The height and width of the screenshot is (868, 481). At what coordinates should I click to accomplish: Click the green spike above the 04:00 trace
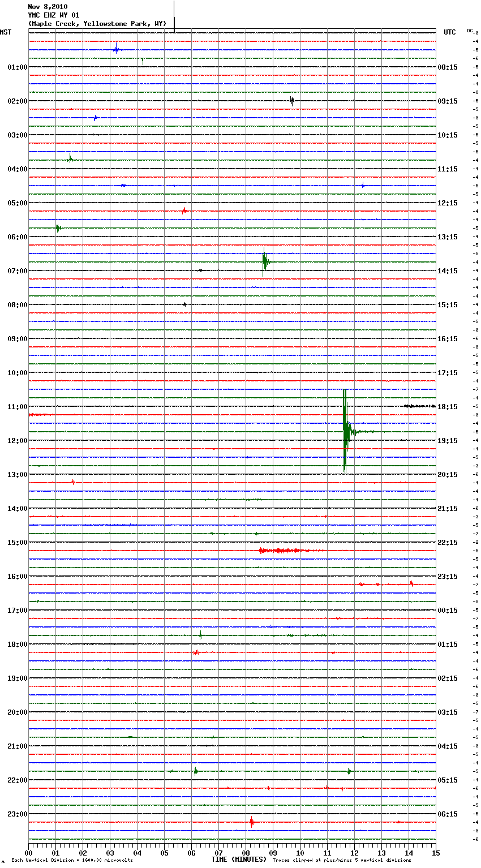click(70, 159)
